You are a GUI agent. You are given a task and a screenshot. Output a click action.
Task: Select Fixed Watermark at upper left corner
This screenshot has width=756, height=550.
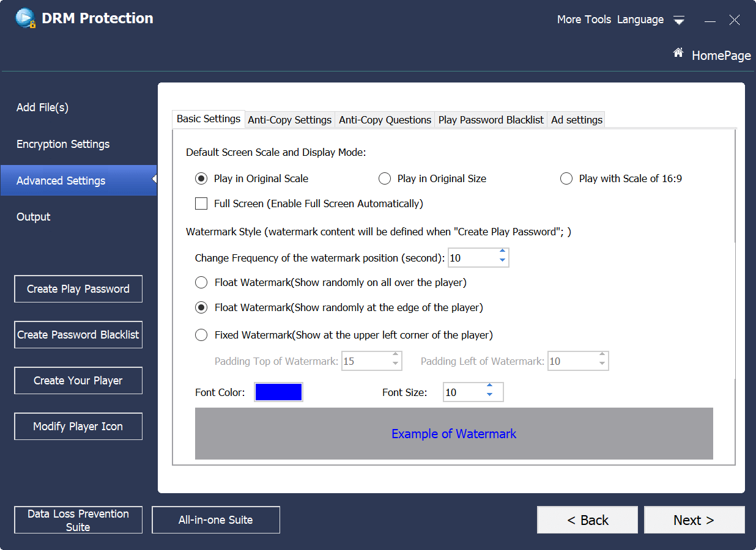201,335
